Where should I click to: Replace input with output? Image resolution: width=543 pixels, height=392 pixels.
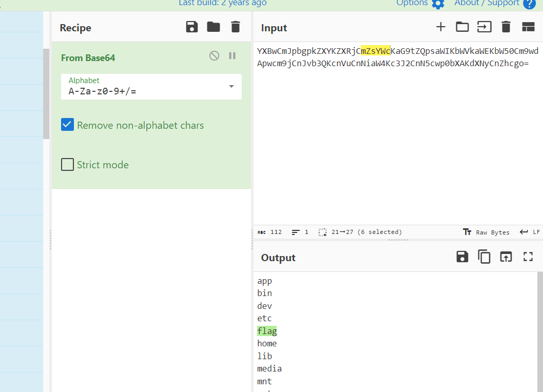click(506, 257)
